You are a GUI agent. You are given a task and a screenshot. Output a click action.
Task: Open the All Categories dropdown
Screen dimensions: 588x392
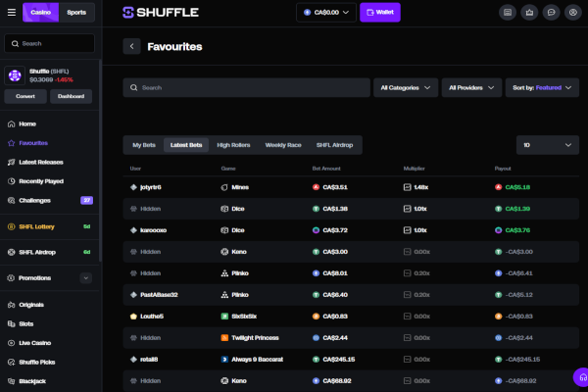[406, 87]
